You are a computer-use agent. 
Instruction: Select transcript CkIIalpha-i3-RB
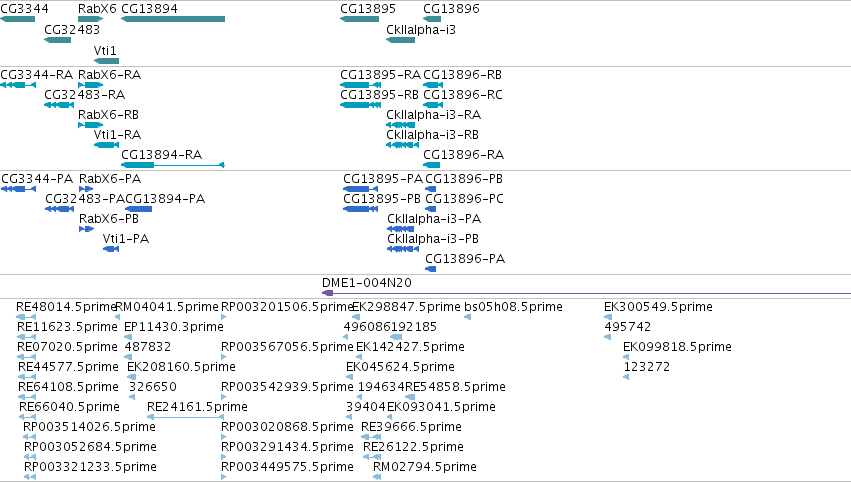click(433, 135)
